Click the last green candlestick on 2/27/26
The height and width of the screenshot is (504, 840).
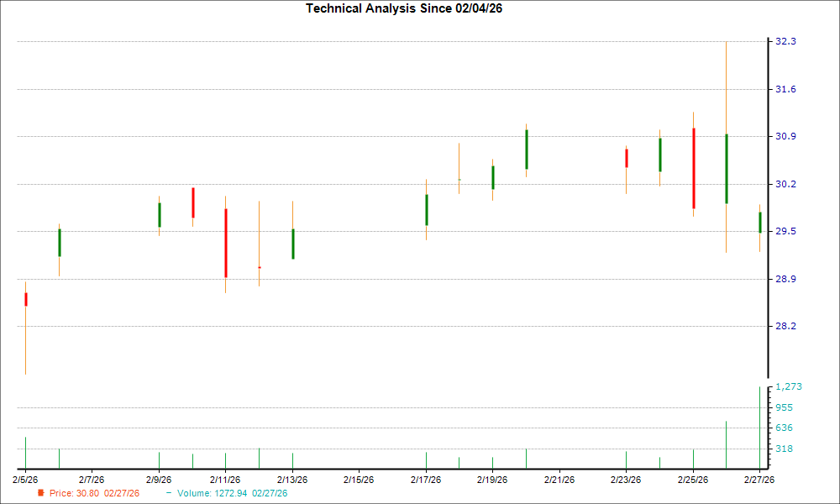pos(760,223)
